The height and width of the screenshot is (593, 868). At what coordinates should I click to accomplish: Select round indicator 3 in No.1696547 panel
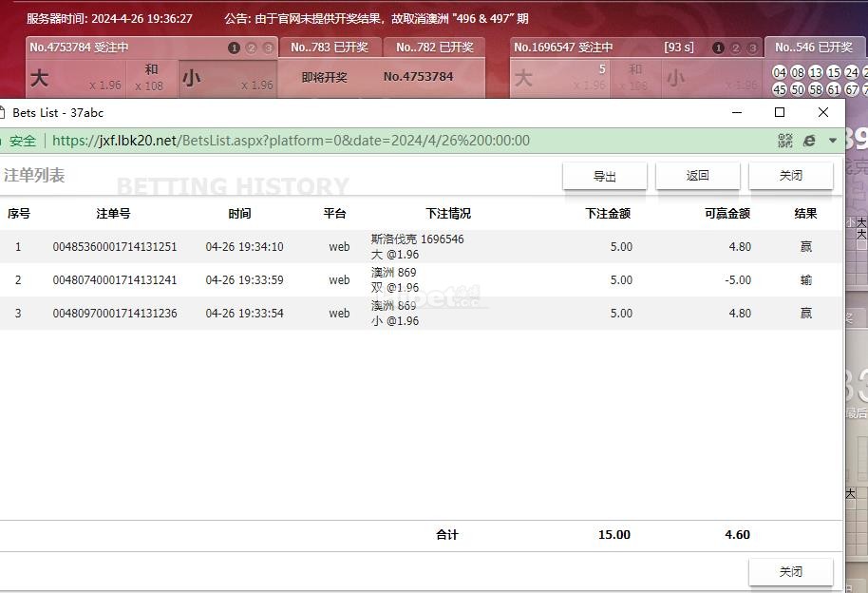pos(752,48)
